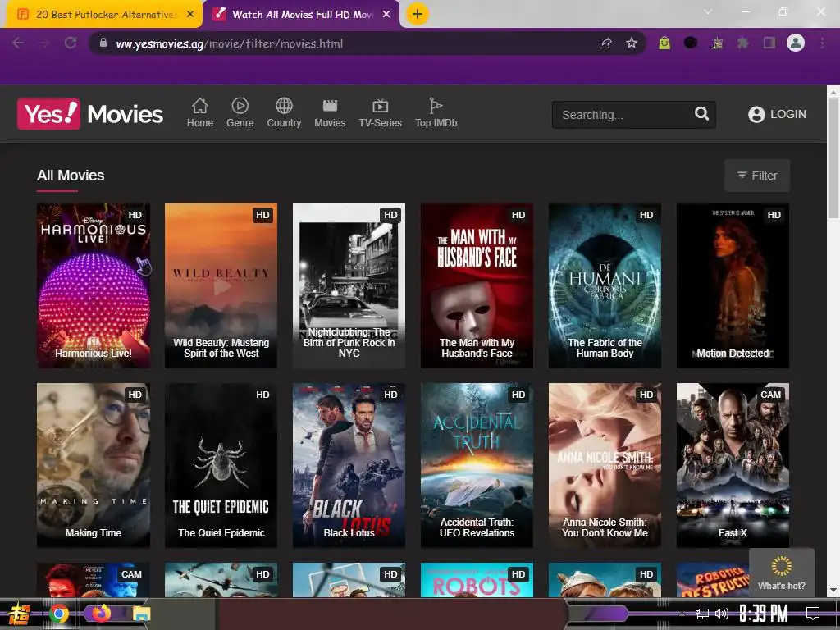Open The Fabric of the Human Body
Viewport: 840px width, 630px height.
pos(605,285)
